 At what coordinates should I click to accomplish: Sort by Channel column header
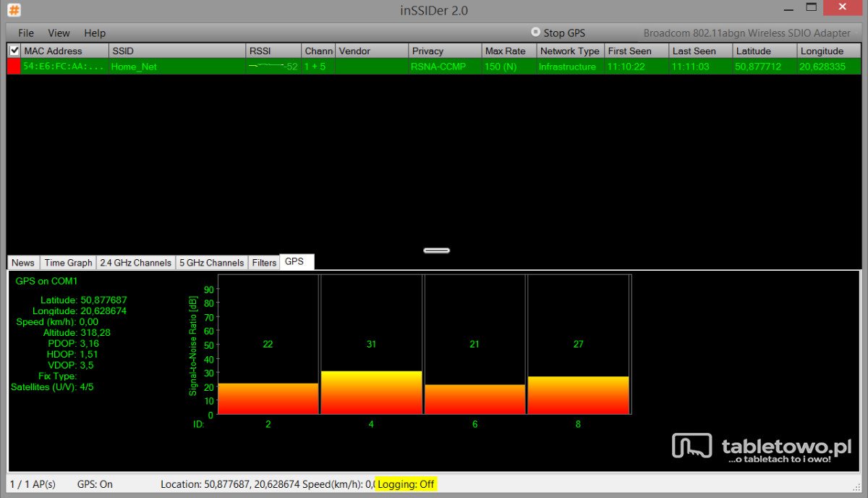point(318,51)
